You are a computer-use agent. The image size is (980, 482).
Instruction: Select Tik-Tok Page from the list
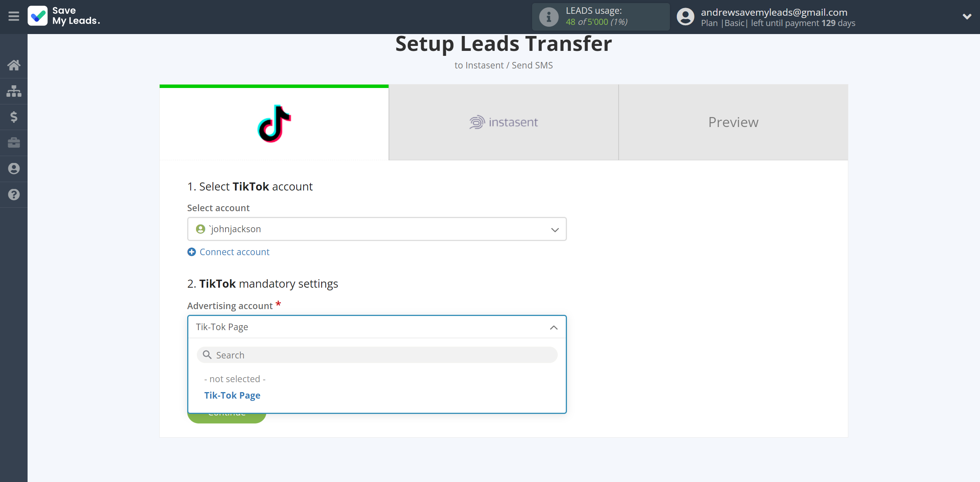pos(232,395)
